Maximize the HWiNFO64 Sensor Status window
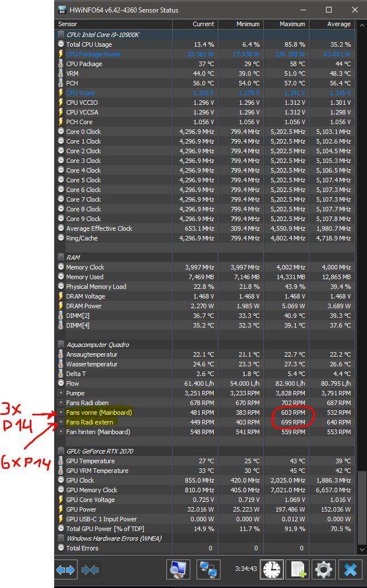Image resolution: width=367 pixels, height=588 pixels. pyautogui.click(x=329, y=10)
